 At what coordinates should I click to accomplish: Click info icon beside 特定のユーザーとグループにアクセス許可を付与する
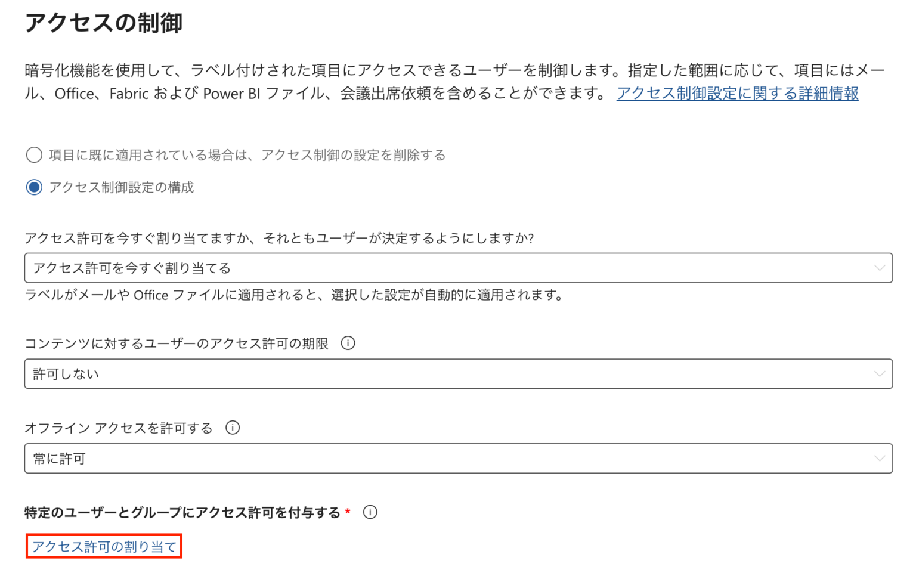[370, 512]
